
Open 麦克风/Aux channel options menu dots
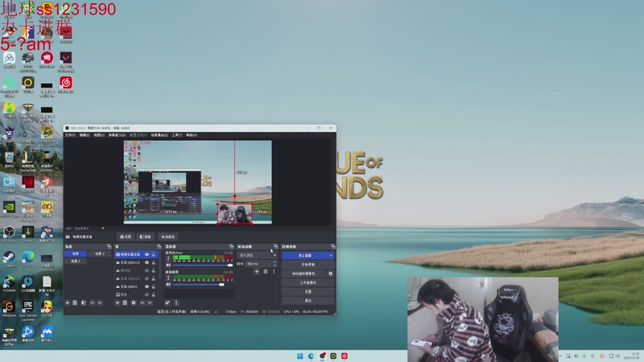tap(168, 258)
